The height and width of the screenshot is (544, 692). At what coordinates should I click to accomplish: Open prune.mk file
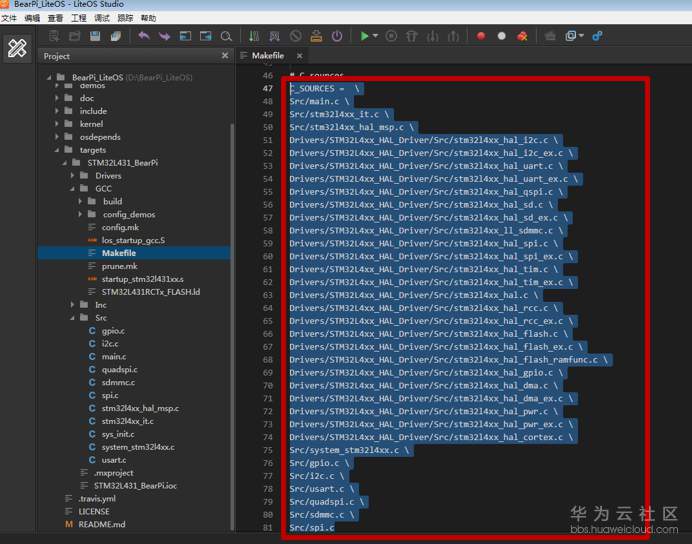click(x=119, y=266)
